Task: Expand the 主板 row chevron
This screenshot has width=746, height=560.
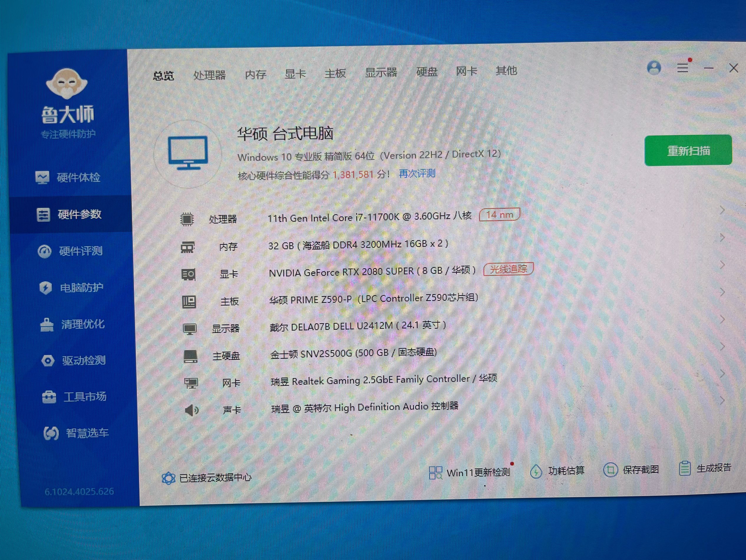Action: [722, 292]
